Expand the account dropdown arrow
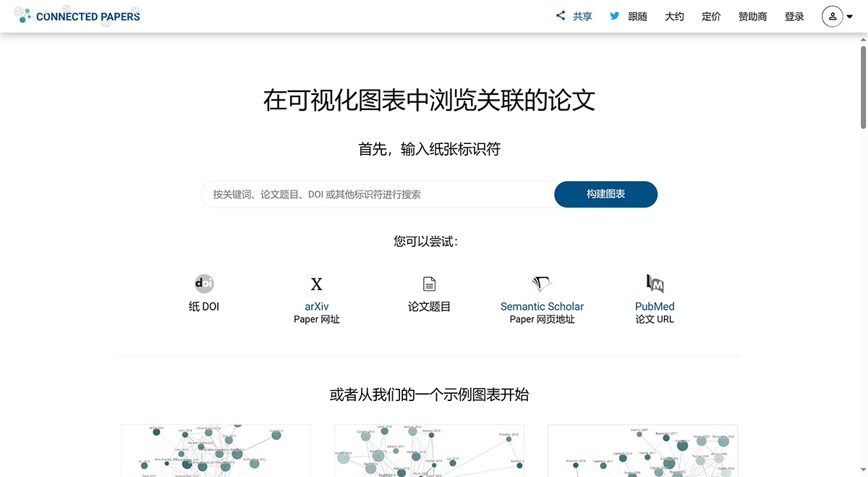This screenshot has height=477, width=868. [x=851, y=16]
